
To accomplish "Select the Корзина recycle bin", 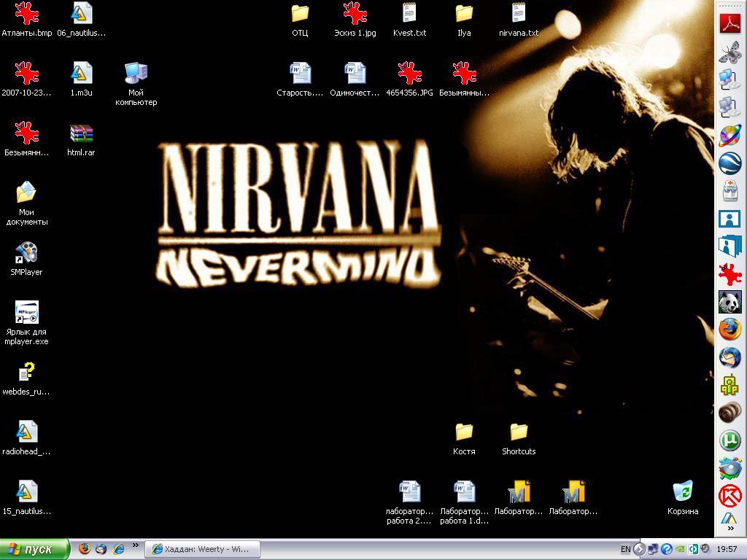I will pos(683,498).
